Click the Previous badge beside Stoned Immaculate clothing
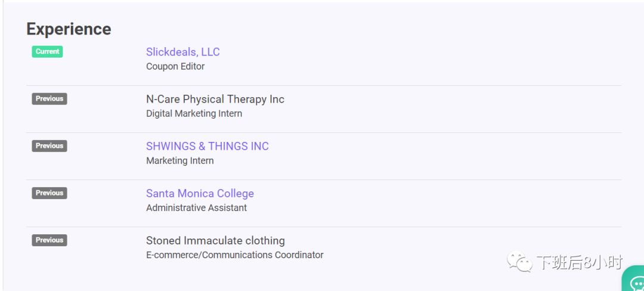 (x=49, y=240)
